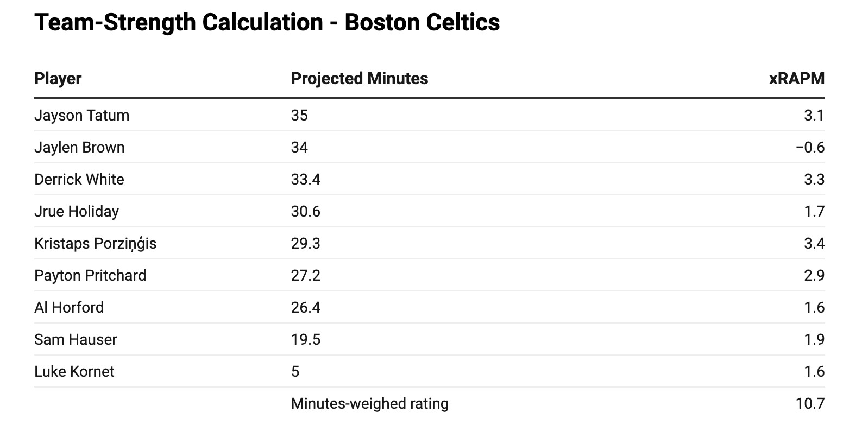The image size is (868, 431).
Task: Click the xRAPM column header
Action: click(x=796, y=79)
